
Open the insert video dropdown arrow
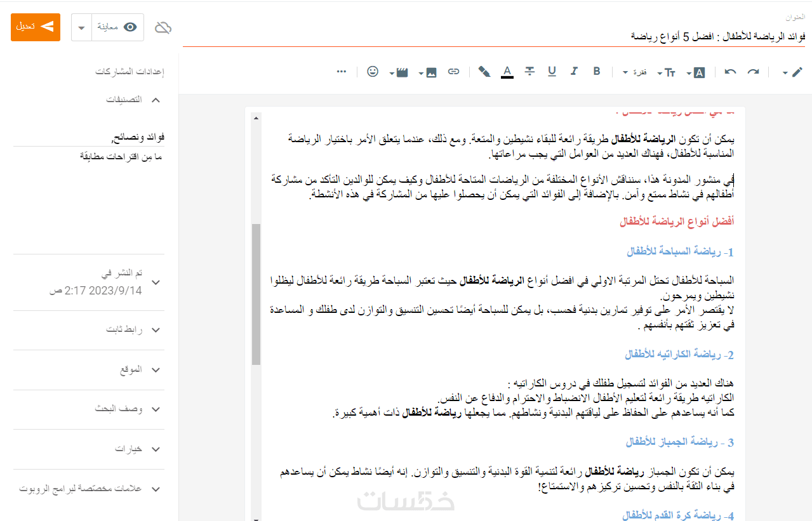(391, 73)
